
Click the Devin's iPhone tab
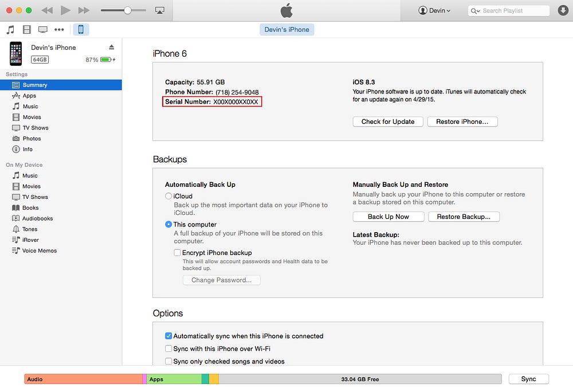tap(287, 30)
